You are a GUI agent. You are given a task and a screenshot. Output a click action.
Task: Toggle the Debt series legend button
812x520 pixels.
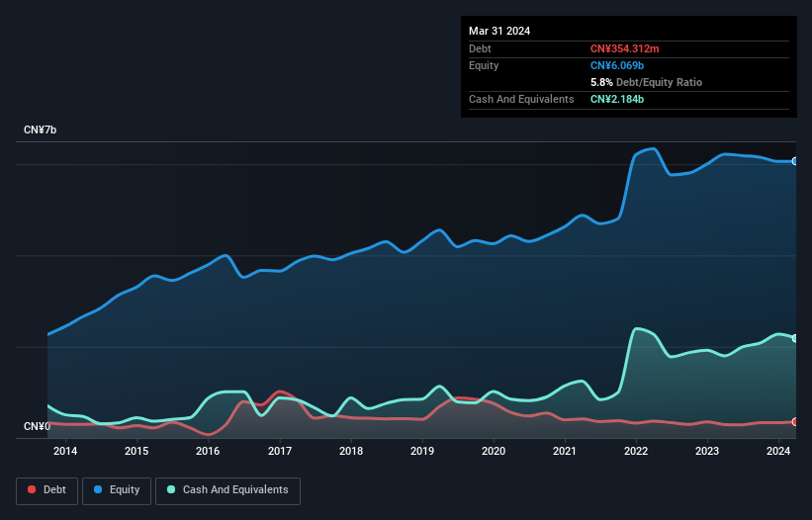click(x=46, y=490)
